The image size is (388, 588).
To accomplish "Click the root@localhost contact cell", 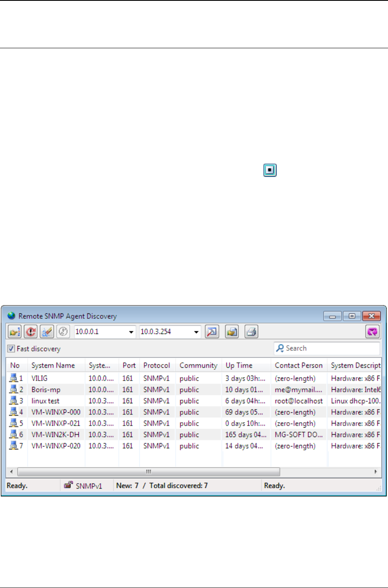I will (299, 401).
